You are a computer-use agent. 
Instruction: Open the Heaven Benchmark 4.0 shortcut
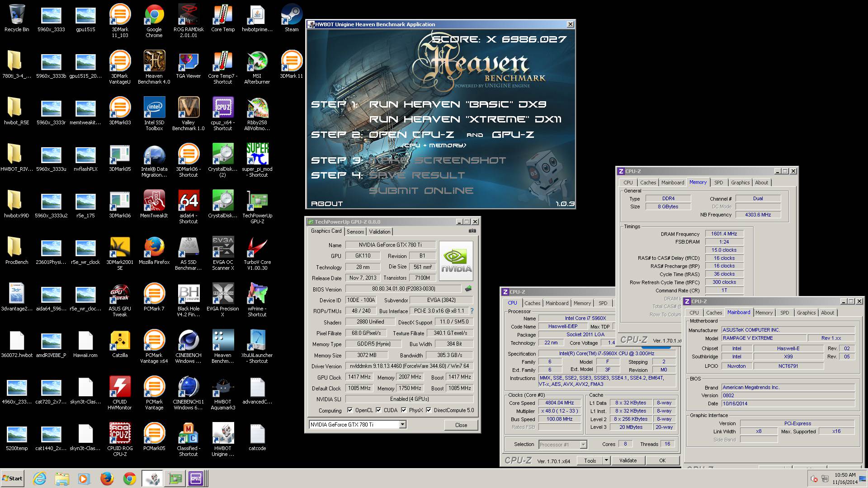[154, 67]
